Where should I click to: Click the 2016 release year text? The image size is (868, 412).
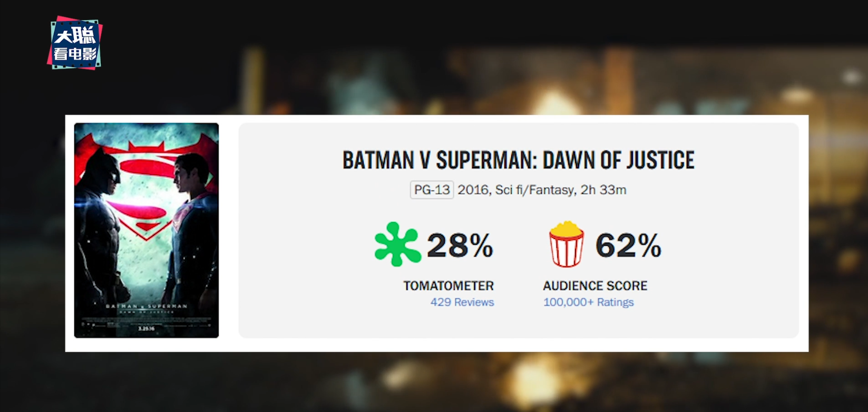click(x=473, y=190)
